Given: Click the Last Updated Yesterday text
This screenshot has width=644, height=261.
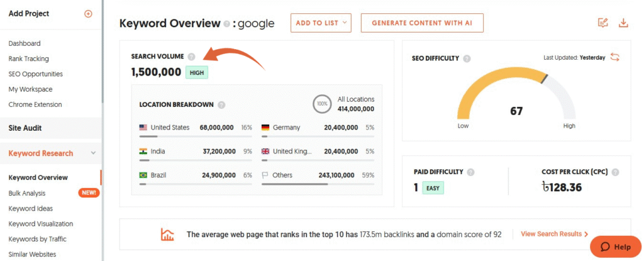Looking at the screenshot, I should point(574,57).
